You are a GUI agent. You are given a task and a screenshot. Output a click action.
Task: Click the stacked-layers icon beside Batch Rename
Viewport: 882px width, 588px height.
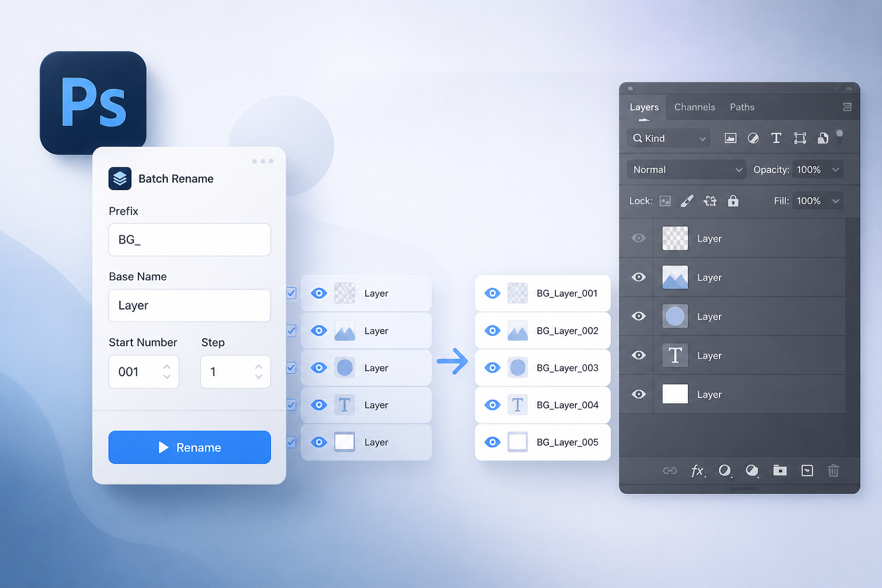point(120,179)
